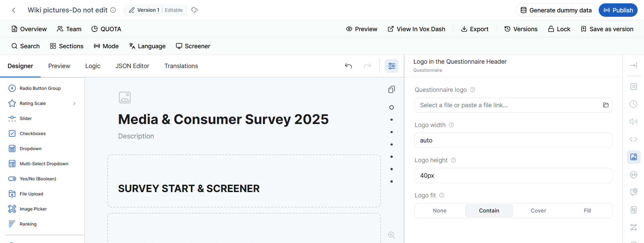Image resolution: width=644 pixels, height=243 pixels.
Task: Edit the Logo width auto field
Action: click(514, 140)
